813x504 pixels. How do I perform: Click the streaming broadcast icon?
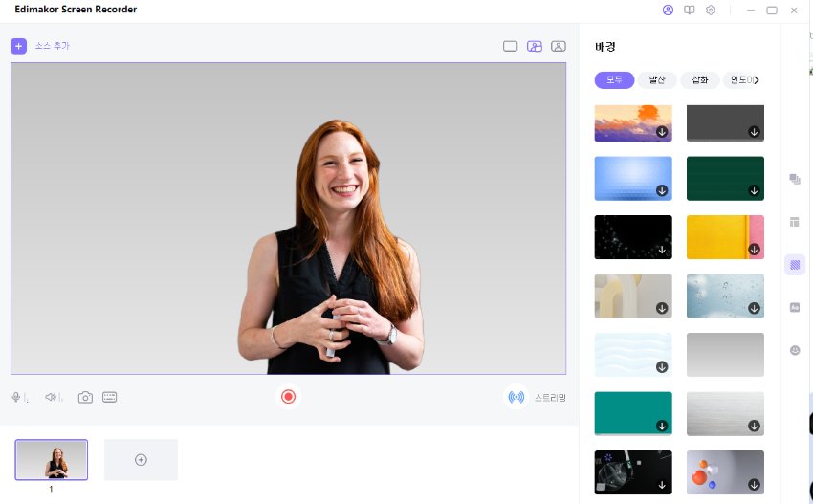click(x=516, y=397)
